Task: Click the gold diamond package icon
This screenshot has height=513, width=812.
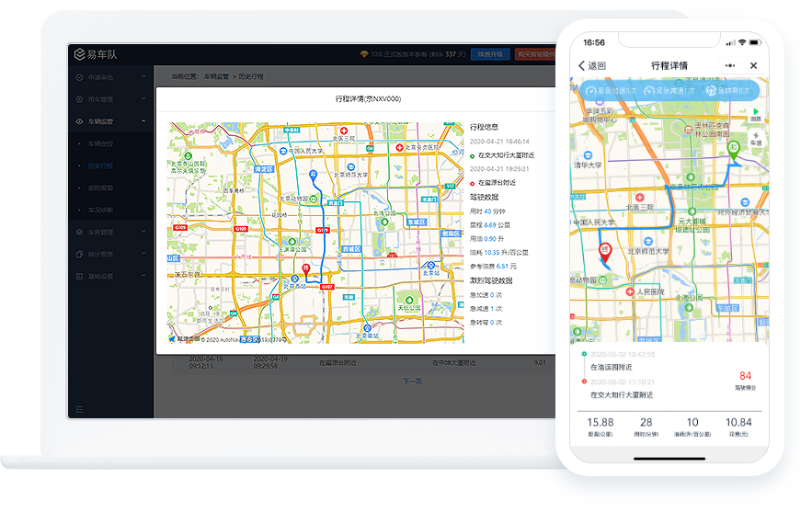Action: pyautogui.click(x=364, y=54)
